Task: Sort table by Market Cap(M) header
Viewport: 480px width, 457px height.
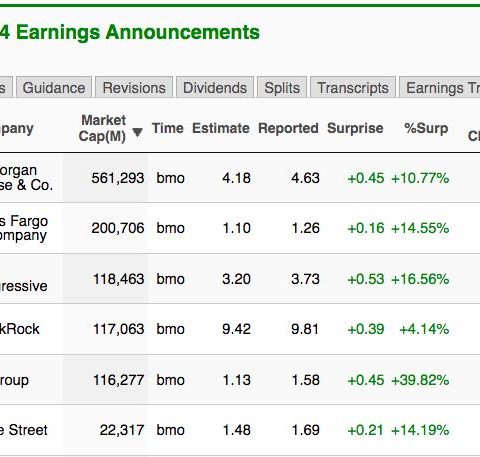Action: point(102,128)
